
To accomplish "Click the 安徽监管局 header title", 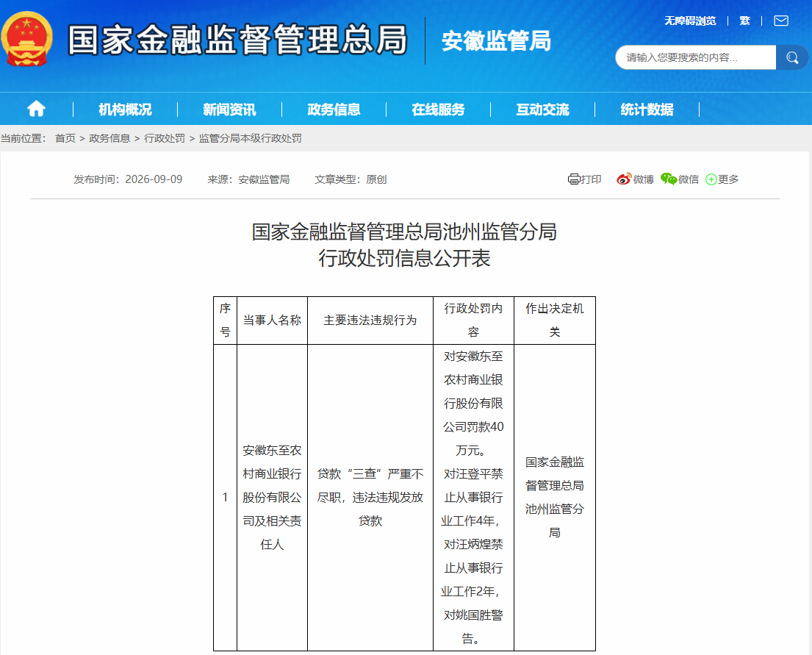I will pyautogui.click(x=496, y=40).
